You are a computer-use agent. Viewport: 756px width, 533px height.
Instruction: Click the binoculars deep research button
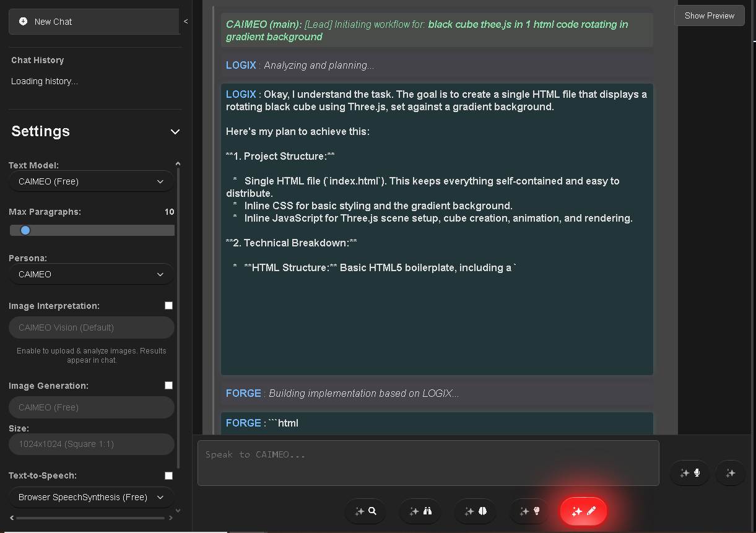pyautogui.click(x=420, y=511)
